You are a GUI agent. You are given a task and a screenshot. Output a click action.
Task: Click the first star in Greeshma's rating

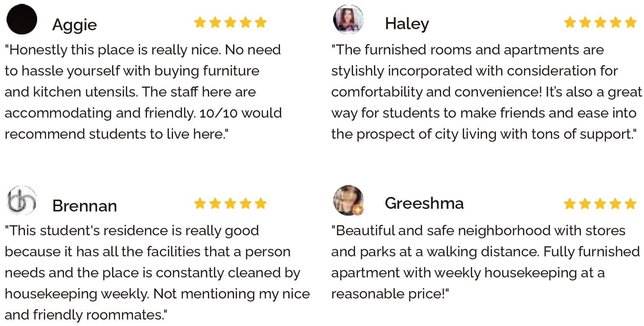pyautogui.click(x=570, y=203)
